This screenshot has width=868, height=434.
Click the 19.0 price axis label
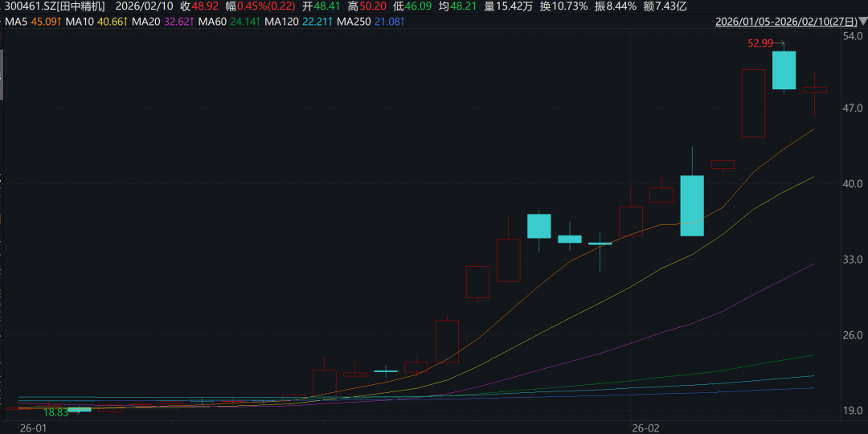pos(852,411)
